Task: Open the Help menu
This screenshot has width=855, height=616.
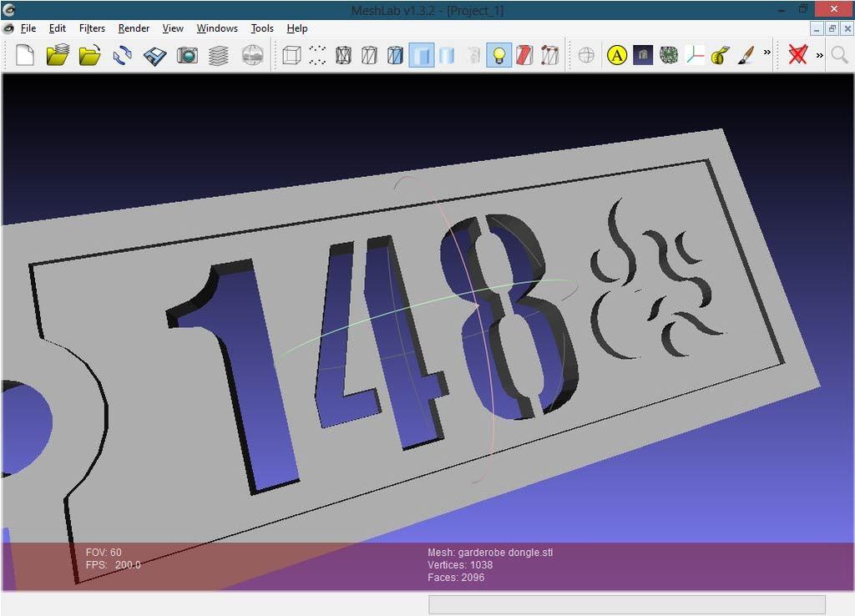Action: click(x=297, y=28)
